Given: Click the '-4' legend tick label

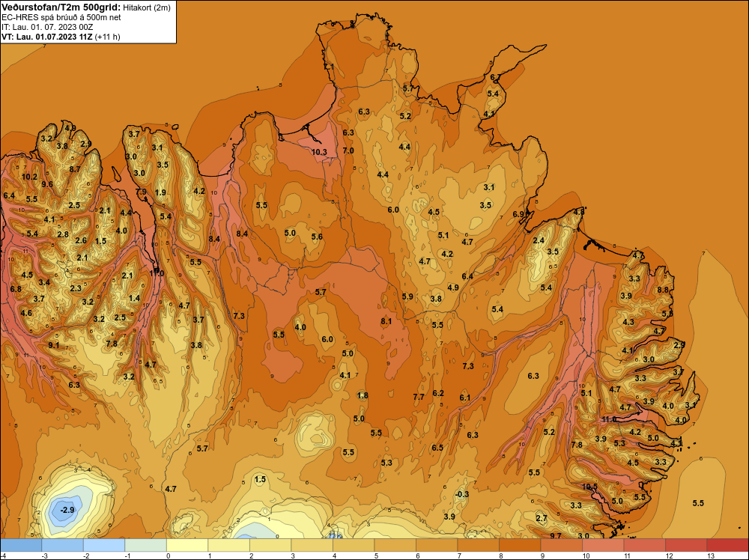Looking at the screenshot, I should click(x=4, y=556).
